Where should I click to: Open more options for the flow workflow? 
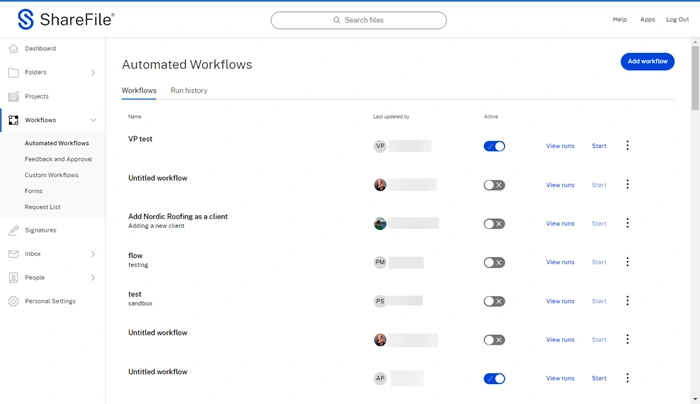click(627, 262)
